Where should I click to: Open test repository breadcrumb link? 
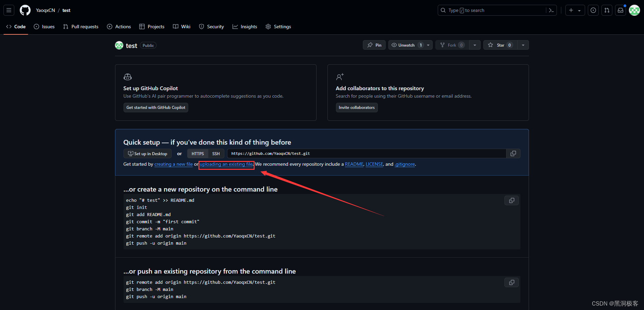click(66, 10)
